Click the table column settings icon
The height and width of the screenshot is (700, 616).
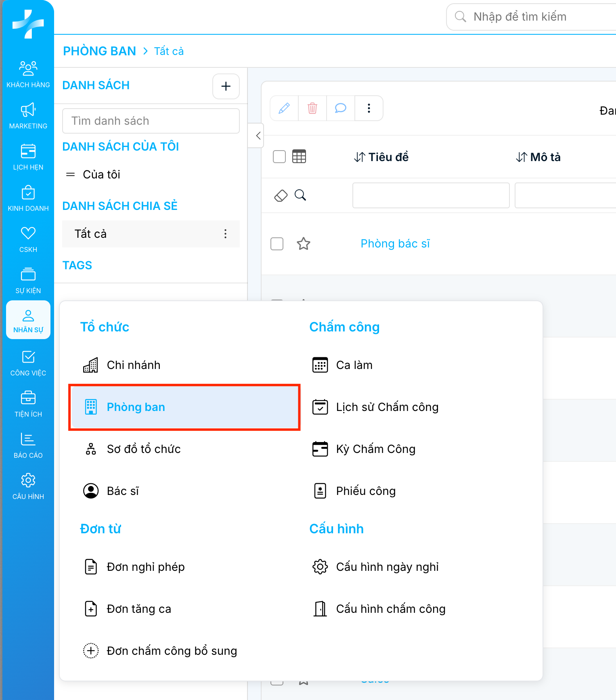click(x=299, y=157)
